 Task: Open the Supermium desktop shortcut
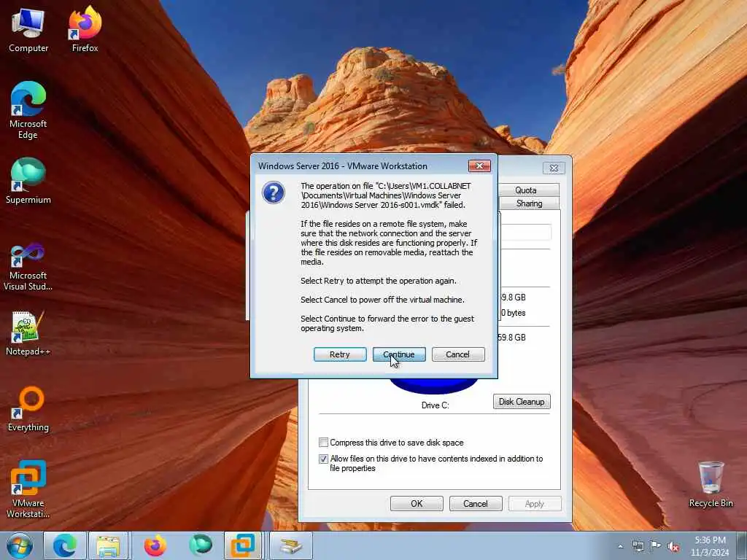(x=28, y=182)
